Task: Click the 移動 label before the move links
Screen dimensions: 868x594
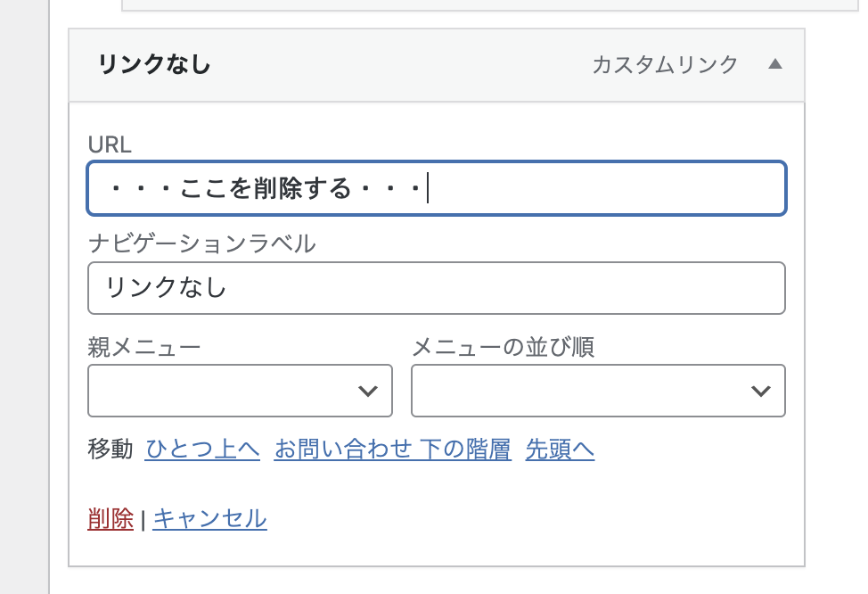Action: coord(111,449)
